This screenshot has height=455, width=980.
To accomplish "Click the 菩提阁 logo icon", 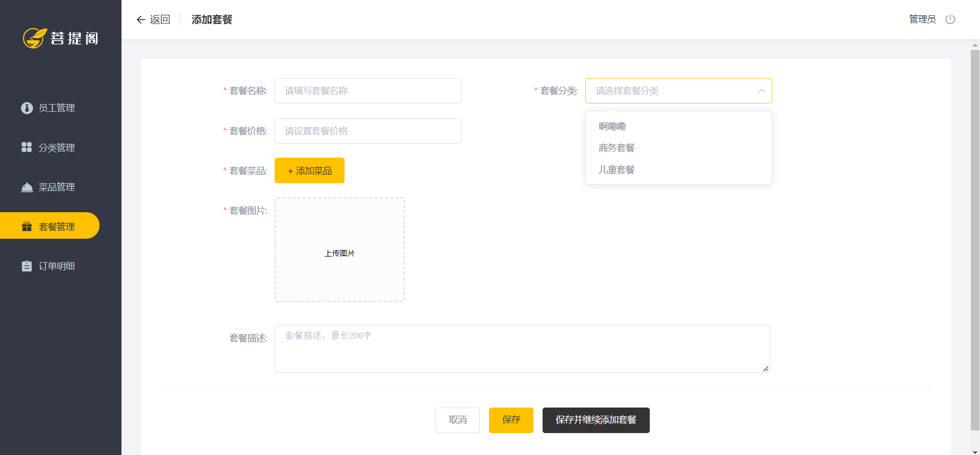I will [35, 38].
